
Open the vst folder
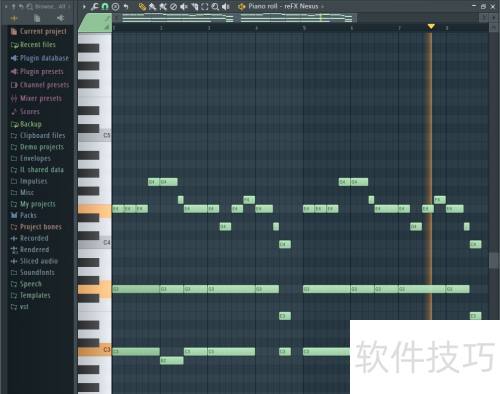point(20,307)
